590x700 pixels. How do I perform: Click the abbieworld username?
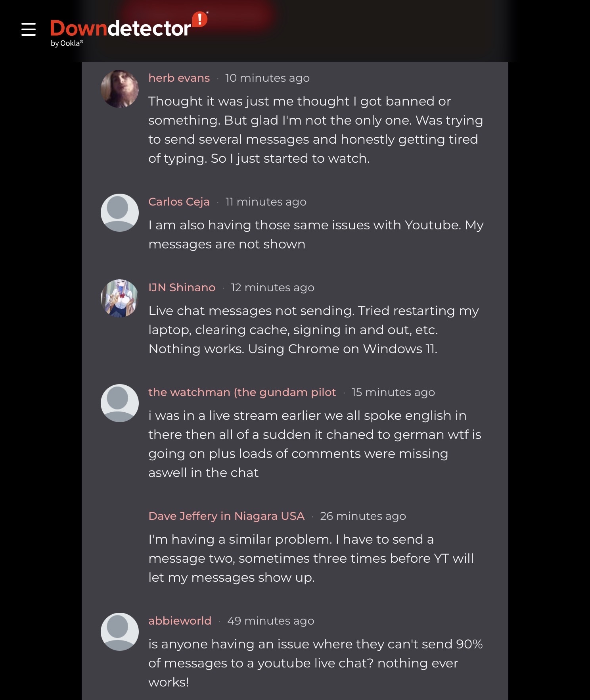pos(180,621)
